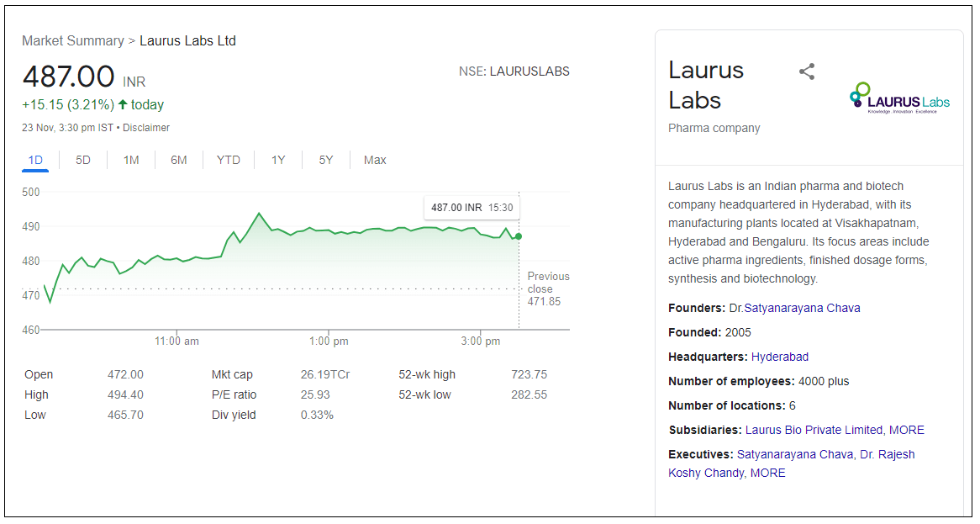
Task: Click the Open value 472.00
Action: pos(125,374)
